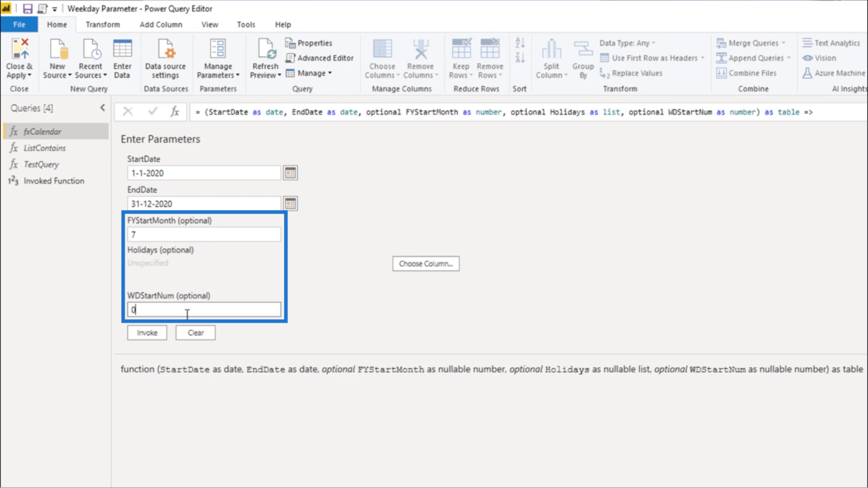Open the Quick Access Toolbar customize arrow
Image resolution: width=868 pixels, height=488 pixels.
(54, 9)
